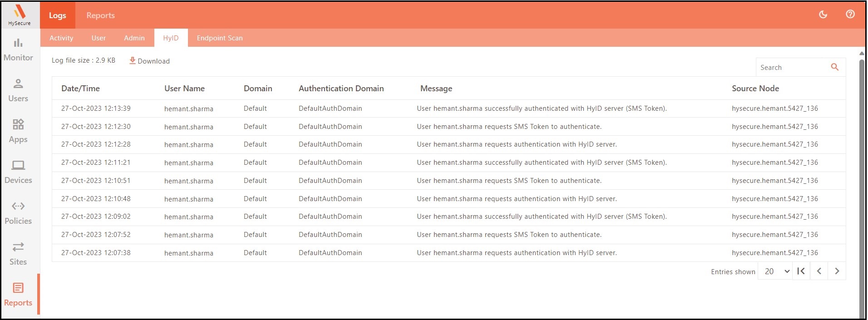This screenshot has height=320, width=868.
Task: Click the Log file size 2.9 KB text
Action: tap(84, 60)
